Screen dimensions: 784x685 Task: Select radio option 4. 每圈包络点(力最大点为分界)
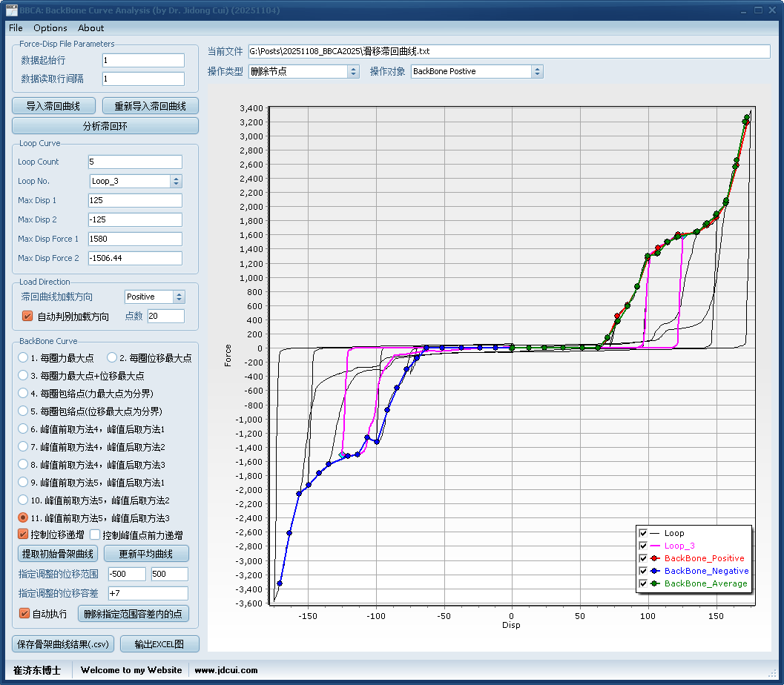[x=24, y=394]
